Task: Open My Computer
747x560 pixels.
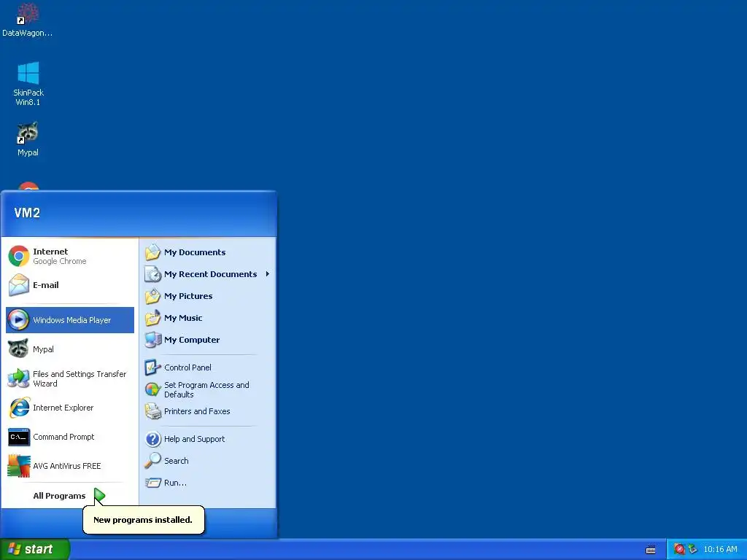Action: [208, 340]
